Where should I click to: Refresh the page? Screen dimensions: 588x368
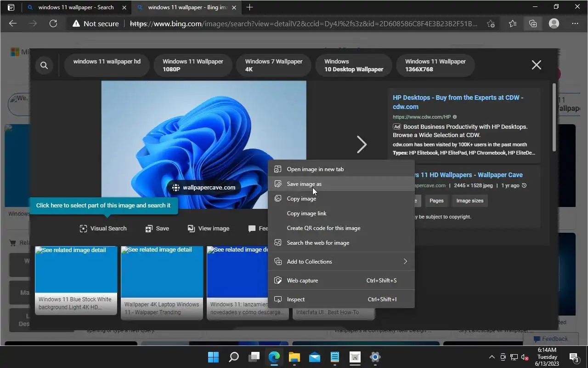53,23
